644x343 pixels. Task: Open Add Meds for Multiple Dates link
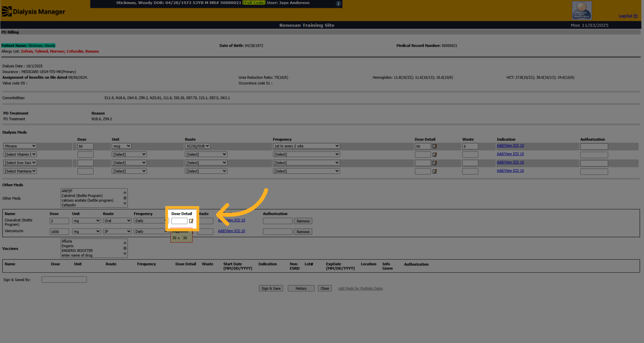360,288
